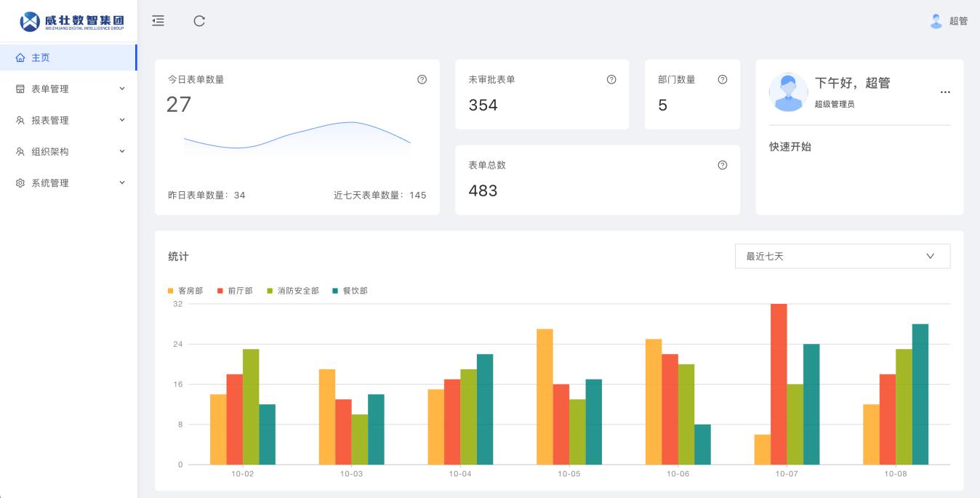Image resolution: width=980 pixels, height=498 pixels.
Task: Click the company logo at top left
Action: (x=72, y=21)
